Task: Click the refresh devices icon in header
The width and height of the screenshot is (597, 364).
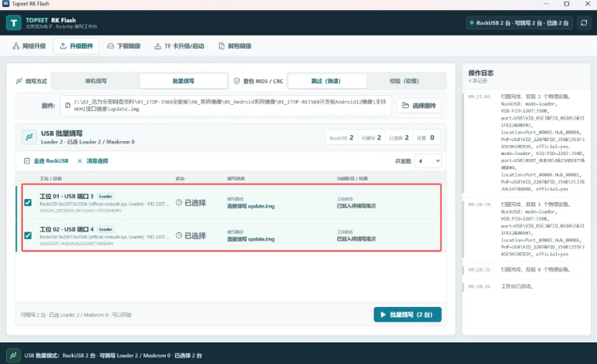Action: [584, 23]
